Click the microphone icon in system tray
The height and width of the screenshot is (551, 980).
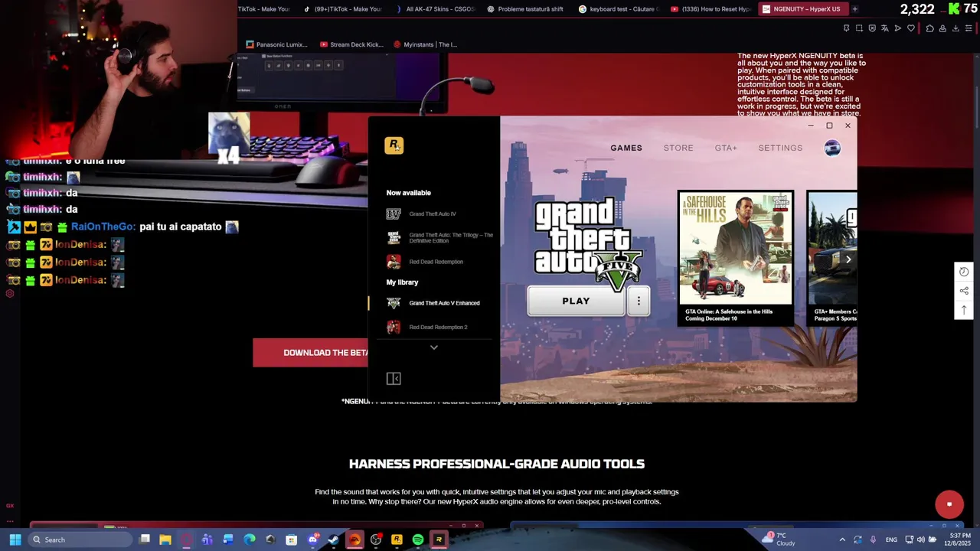[873, 540]
